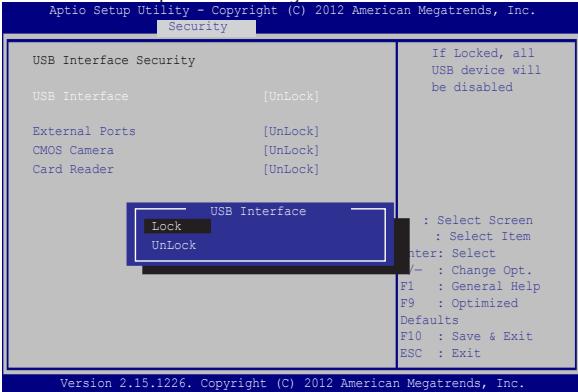578x392 pixels.
Task: Select UnLock in USB Interface popup
Action: tap(174, 245)
